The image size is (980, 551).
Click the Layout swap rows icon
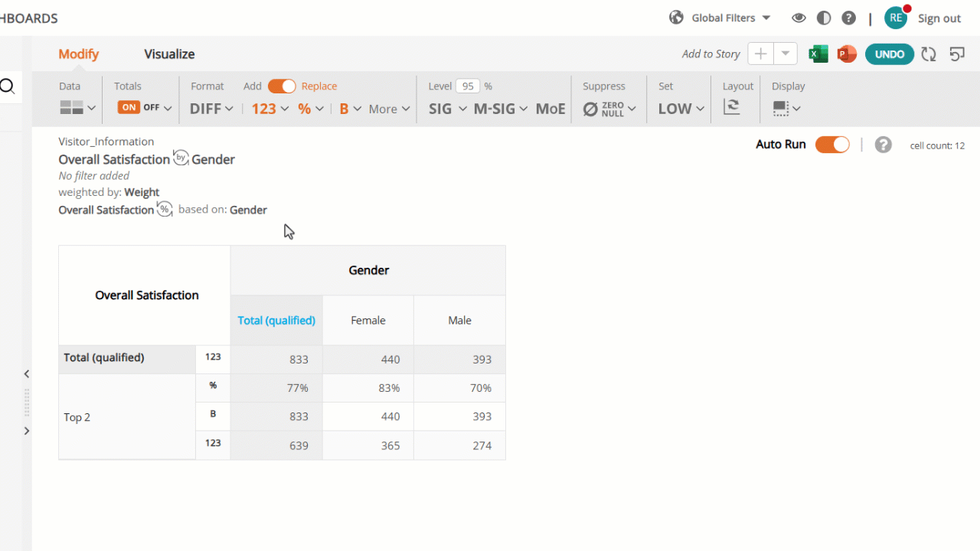(732, 107)
